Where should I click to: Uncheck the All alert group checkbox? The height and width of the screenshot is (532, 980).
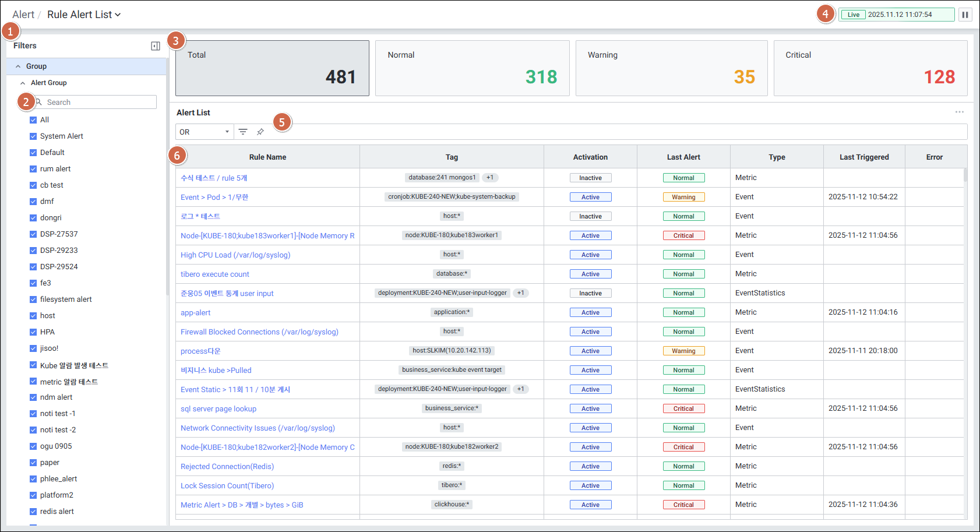33,120
